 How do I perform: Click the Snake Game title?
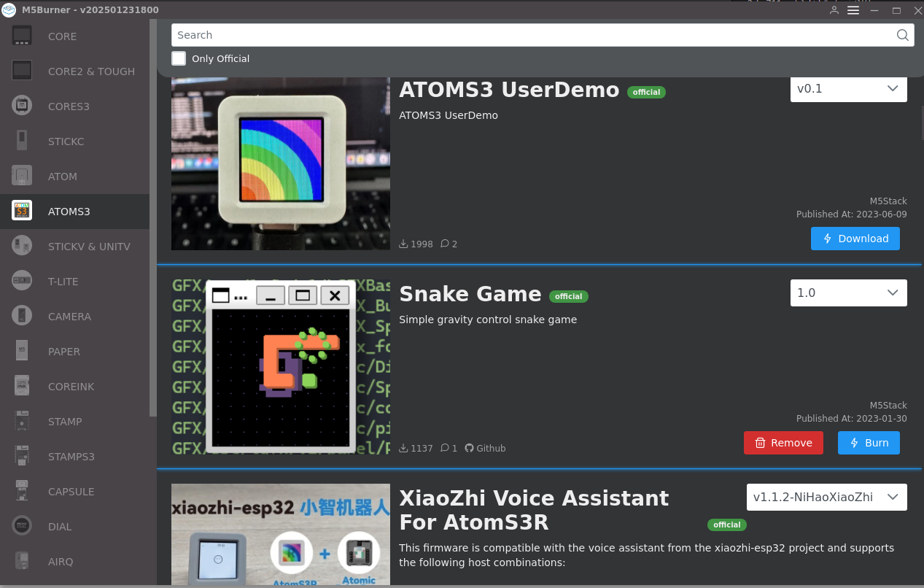[470, 294]
